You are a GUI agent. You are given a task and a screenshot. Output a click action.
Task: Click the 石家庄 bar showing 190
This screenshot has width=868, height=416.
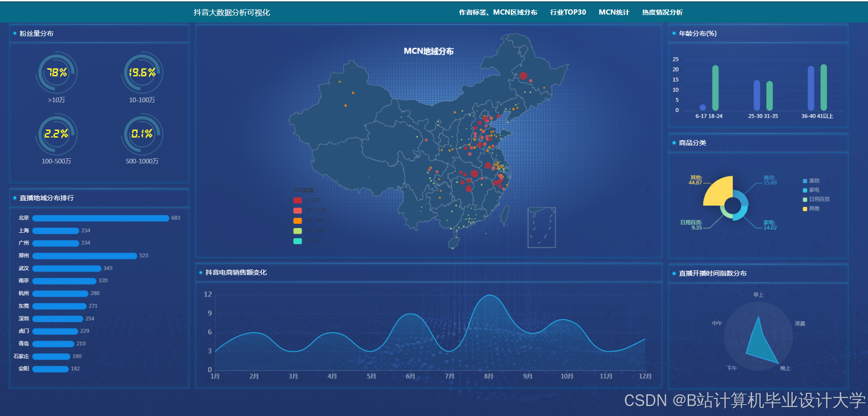click(51, 357)
